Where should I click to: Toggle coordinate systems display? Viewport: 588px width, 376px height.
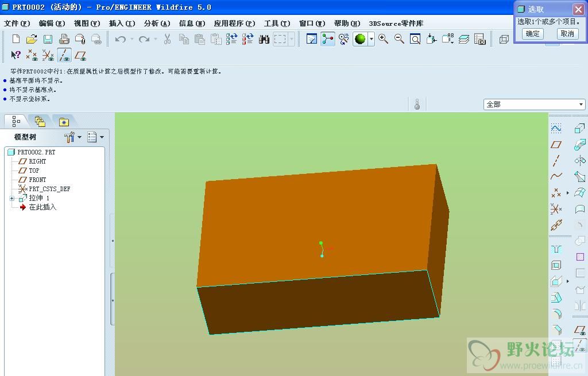click(48, 56)
